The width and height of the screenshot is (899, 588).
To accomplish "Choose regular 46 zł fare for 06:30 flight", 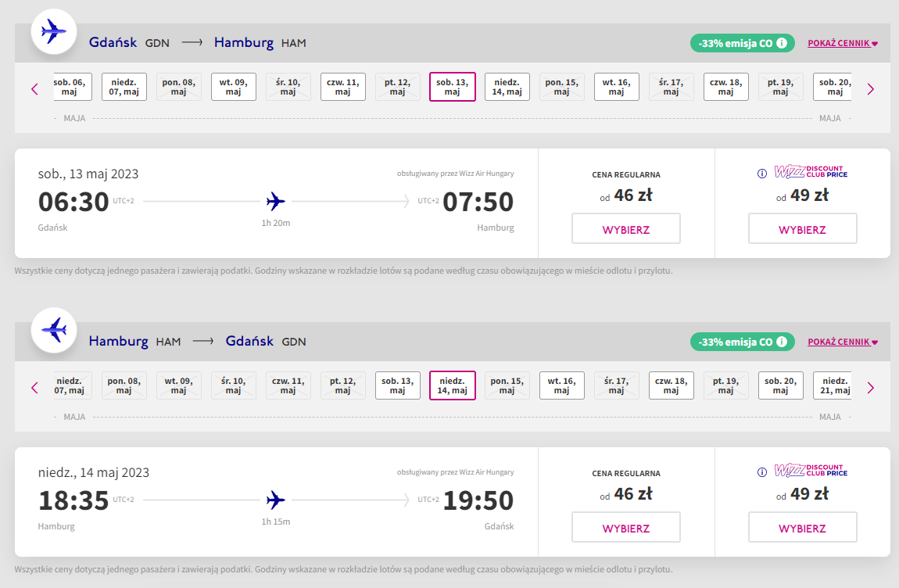I will click(626, 228).
